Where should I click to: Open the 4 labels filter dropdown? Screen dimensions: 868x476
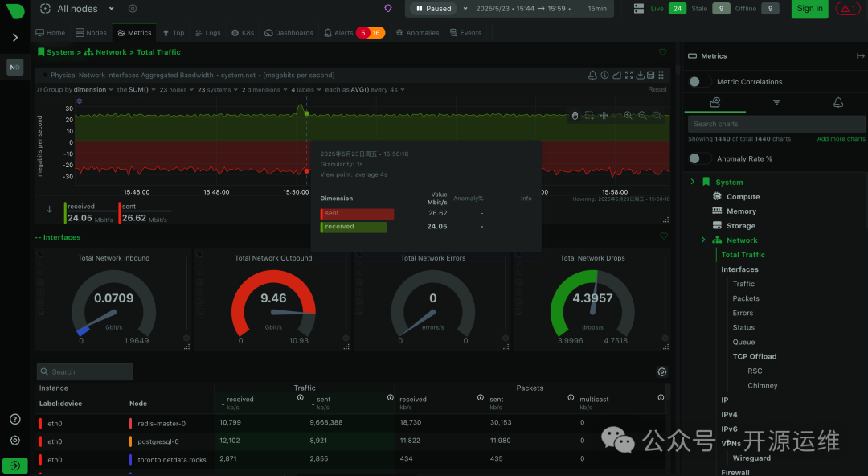[306, 90]
